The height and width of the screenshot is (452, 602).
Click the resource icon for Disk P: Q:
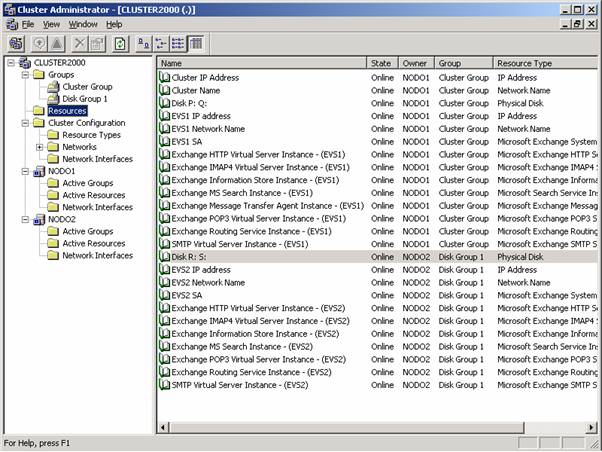tap(164, 103)
